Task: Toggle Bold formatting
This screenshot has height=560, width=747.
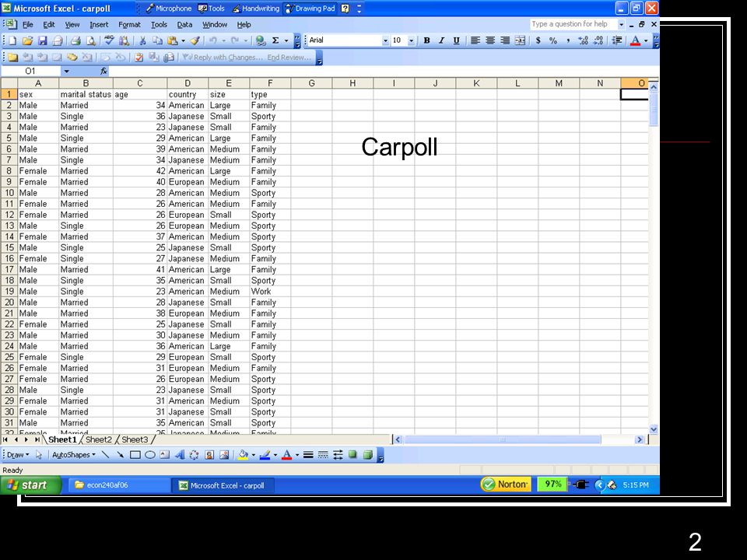Action: [427, 41]
